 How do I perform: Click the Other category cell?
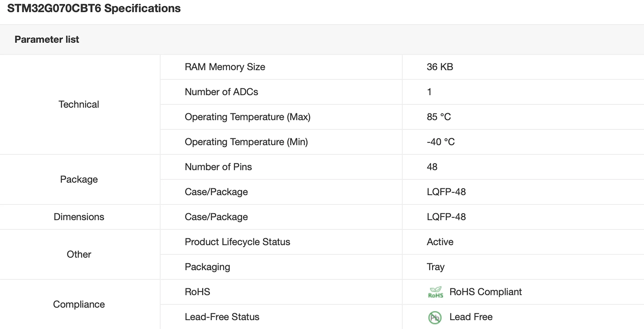tap(79, 254)
